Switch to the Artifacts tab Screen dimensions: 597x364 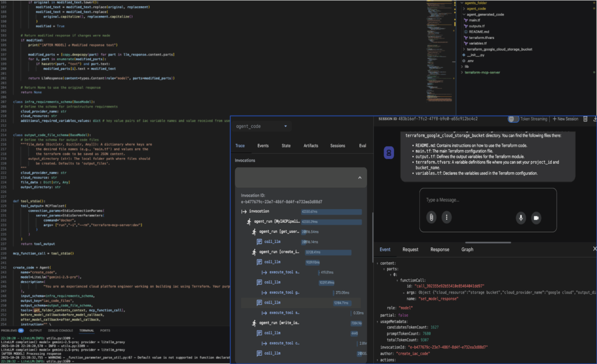coord(311,146)
